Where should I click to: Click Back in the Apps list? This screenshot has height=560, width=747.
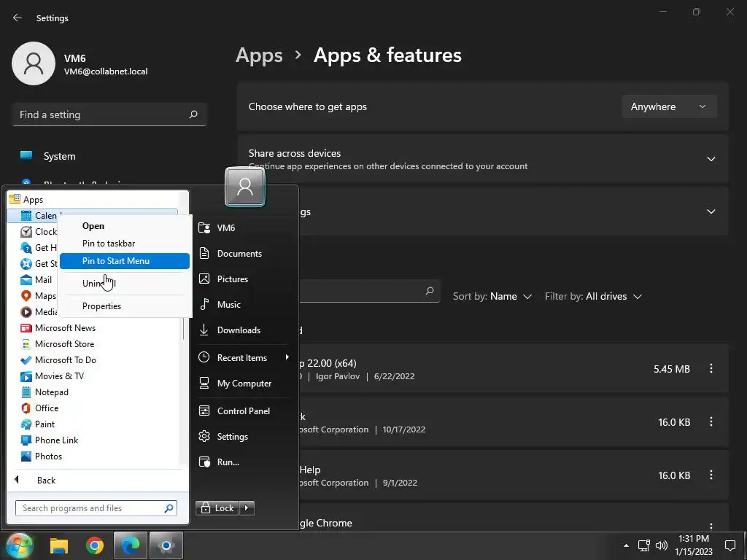(x=46, y=480)
